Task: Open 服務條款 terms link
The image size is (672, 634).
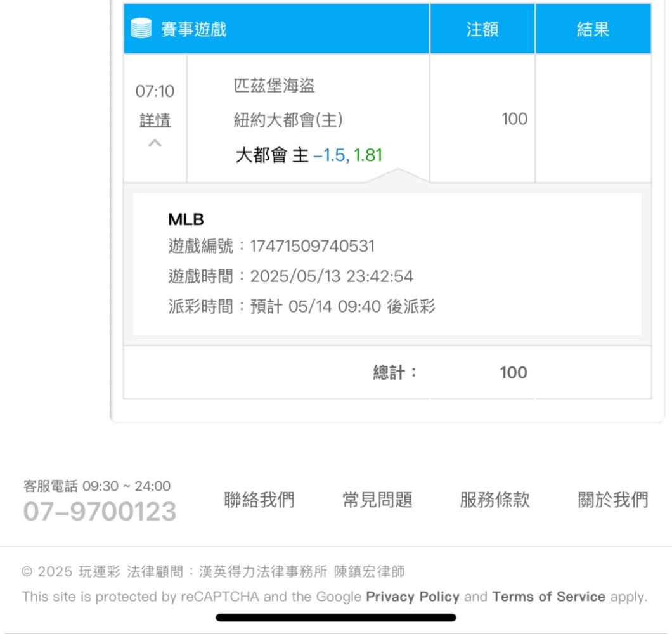Action: coord(495,500)
